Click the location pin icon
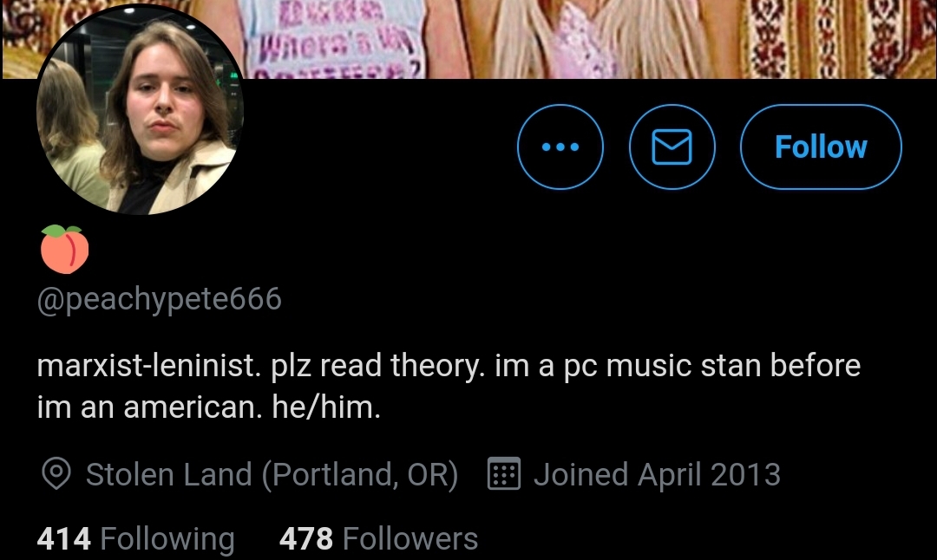 pyautogui.click(x=56, y=474)
